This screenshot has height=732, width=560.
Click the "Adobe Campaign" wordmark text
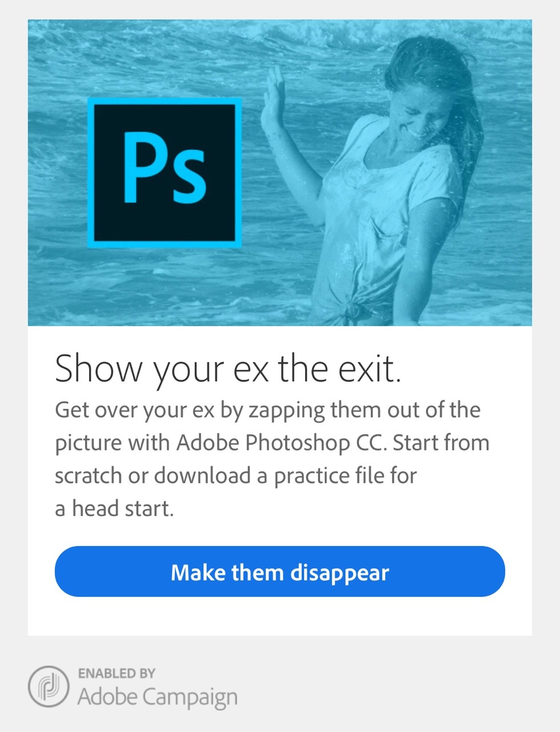(x=157, y=697)
